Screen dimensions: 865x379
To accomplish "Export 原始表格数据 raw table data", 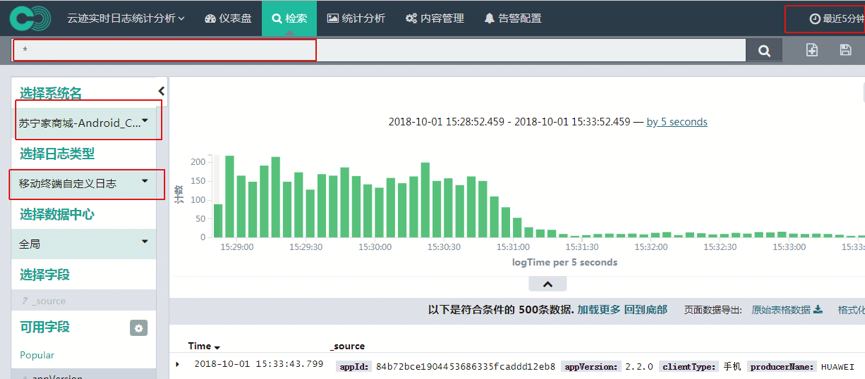I will [787, 309].
